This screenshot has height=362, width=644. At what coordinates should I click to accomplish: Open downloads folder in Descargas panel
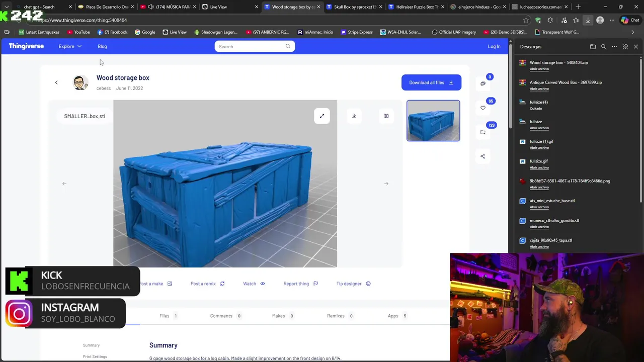point(593,47)
